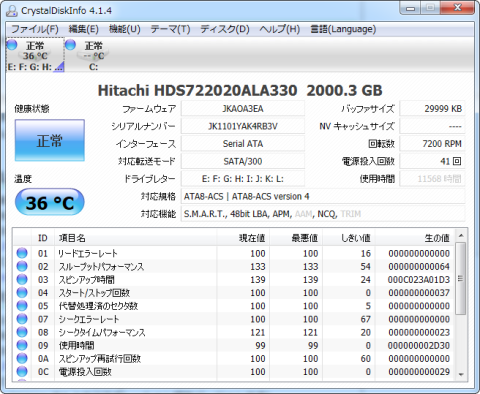Click the power-on count field 41 回
The image size is (480, 394).
(432, 161)
